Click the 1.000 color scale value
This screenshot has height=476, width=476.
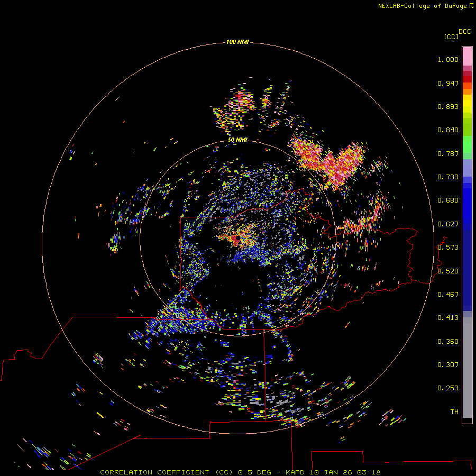[448, 59]
